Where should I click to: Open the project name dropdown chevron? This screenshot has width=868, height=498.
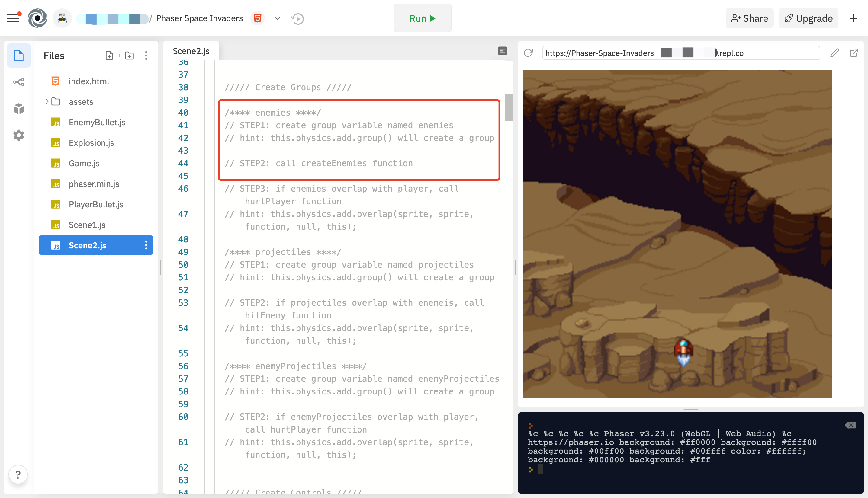277,18
